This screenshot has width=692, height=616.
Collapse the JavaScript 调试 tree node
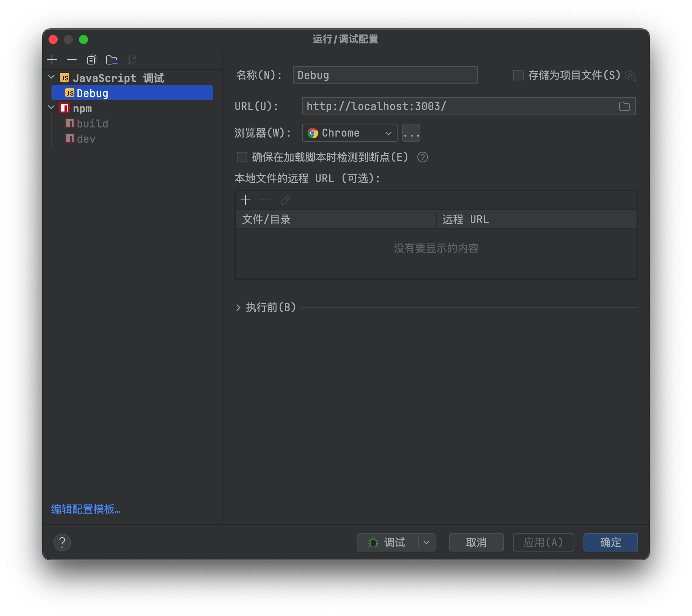click(x=51, y=77)
